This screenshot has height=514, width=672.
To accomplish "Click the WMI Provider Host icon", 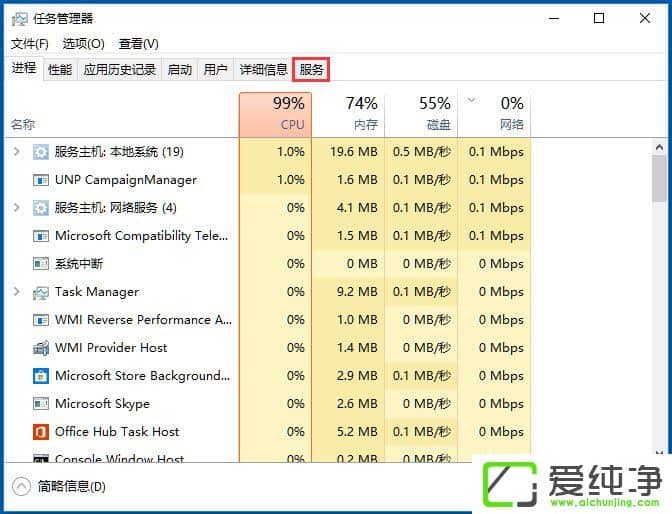I will pos(41,348).
